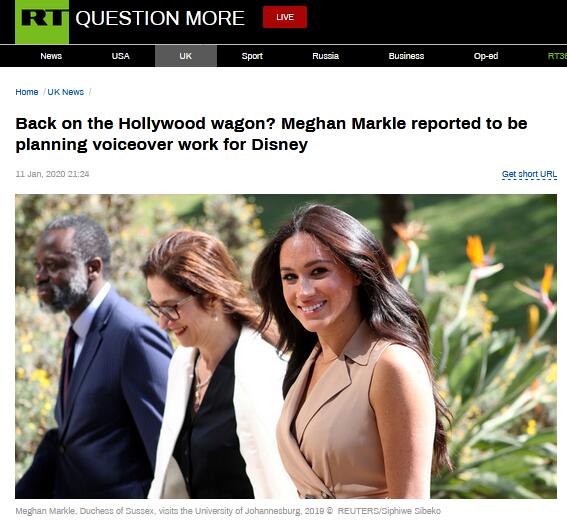567x521 pixels.
Task: Click Get short URL link
Action: point(529,174)
